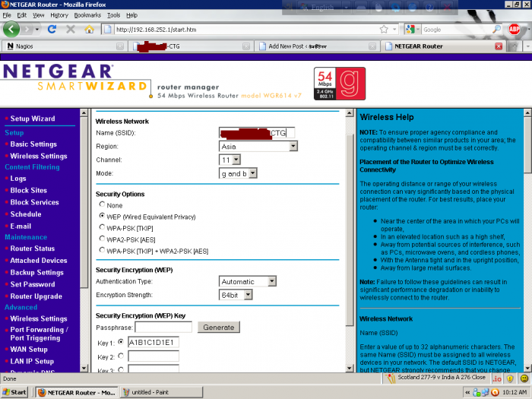Open the File menu

(7, 15)
